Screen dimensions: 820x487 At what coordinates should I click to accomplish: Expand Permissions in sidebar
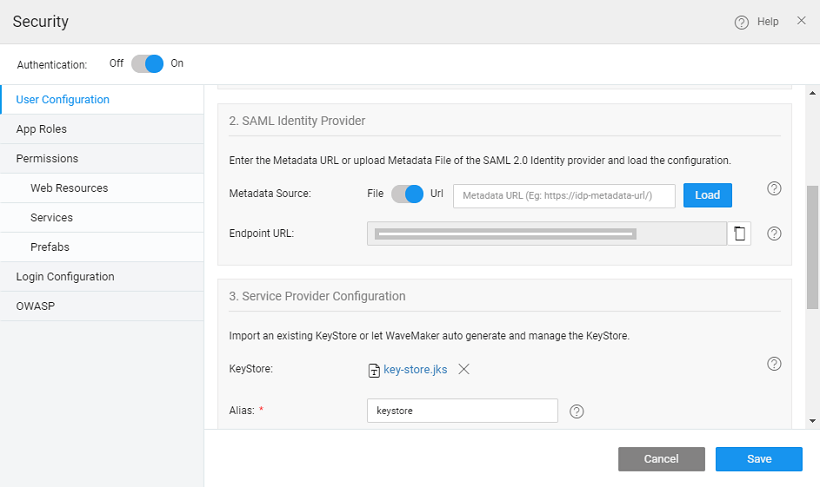pos(47,158)
